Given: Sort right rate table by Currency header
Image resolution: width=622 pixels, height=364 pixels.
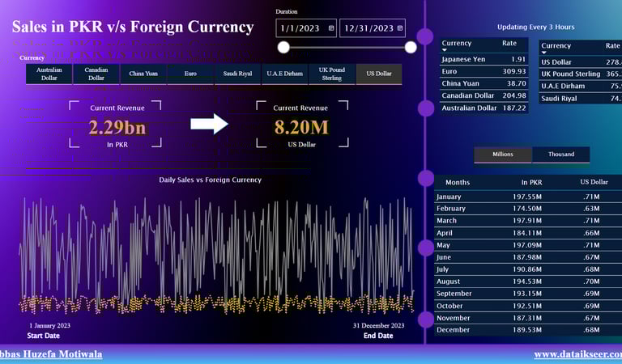Looking at the screenshot, I should (x=556, y=45).
